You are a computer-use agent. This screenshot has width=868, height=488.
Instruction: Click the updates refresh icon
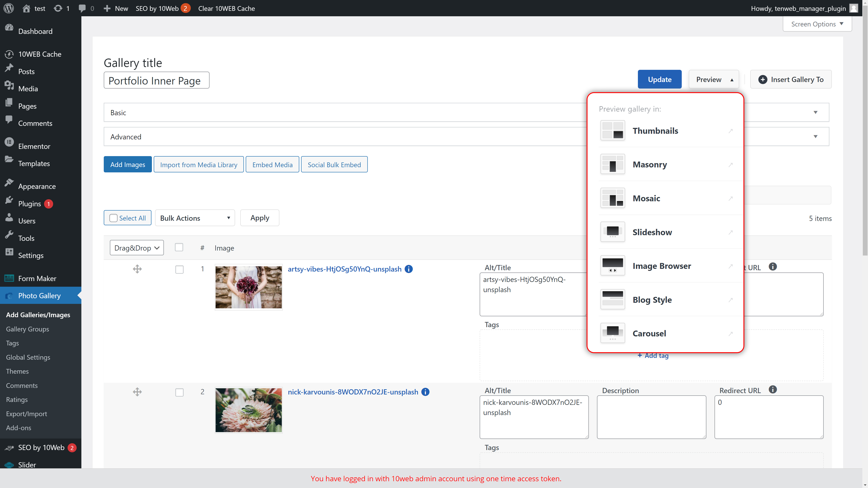pos(58,8)
